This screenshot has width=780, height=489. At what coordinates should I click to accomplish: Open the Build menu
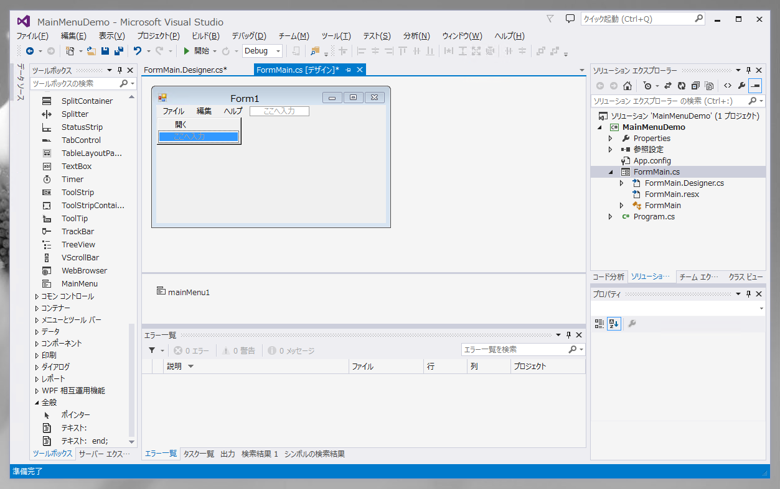click(205, 36)
